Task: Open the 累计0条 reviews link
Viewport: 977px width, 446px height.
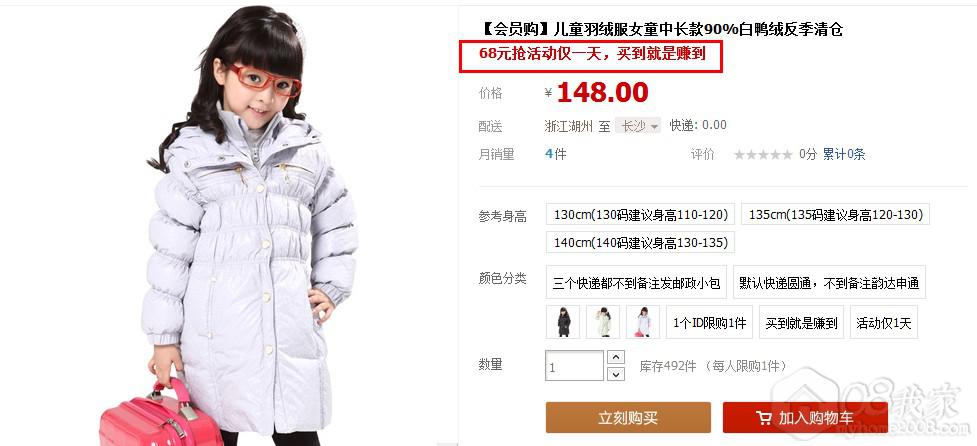Action: click(x=844, y=154)
